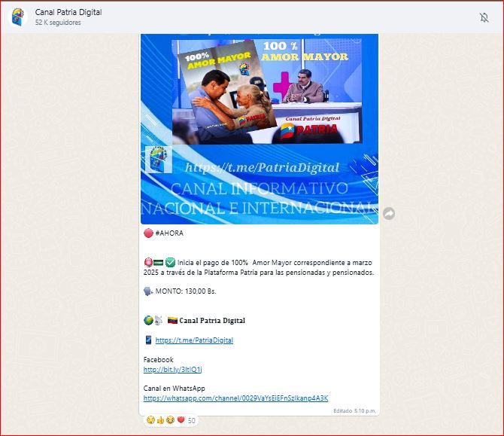Click the 'MONTO: 130,00 Bs.' line
504x436 pixels.
[186, 291]
